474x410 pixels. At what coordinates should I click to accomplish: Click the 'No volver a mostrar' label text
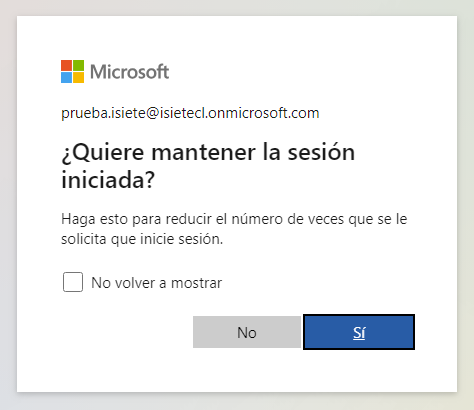(x=157, y=283)
